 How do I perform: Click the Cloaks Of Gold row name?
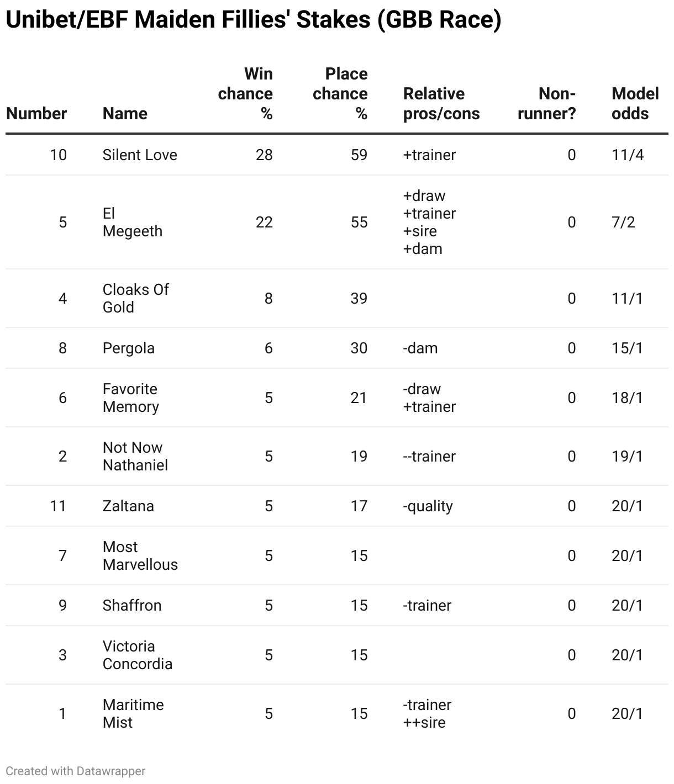pos(135,298)
